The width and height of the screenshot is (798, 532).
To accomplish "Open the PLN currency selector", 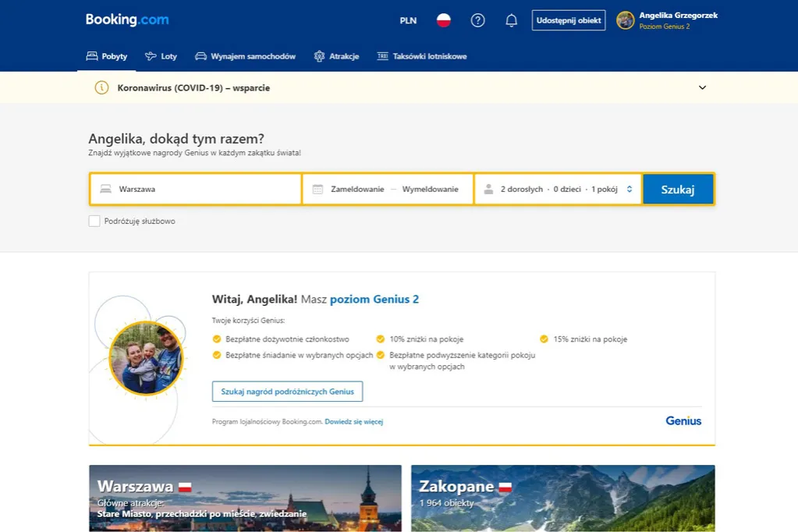I will coord(407,20).
